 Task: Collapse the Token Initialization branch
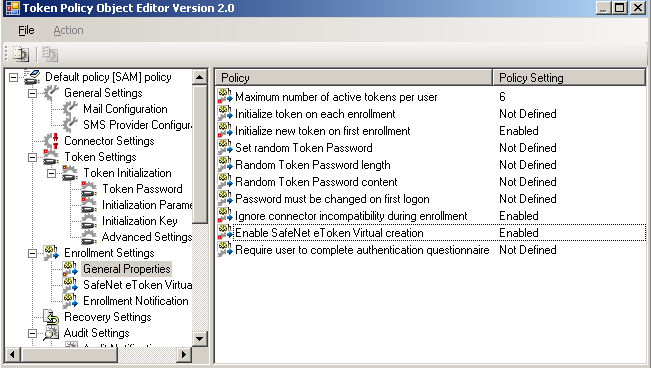(x=51, y=173)
